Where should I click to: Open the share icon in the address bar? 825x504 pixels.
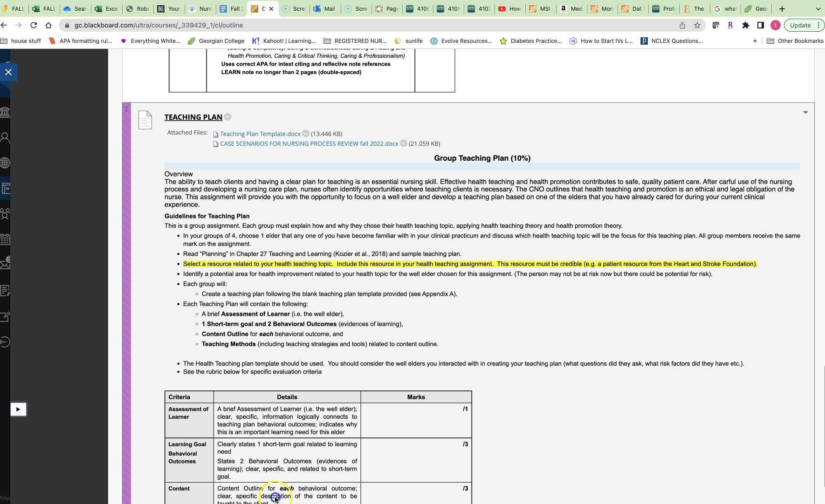tap(682, 25)
